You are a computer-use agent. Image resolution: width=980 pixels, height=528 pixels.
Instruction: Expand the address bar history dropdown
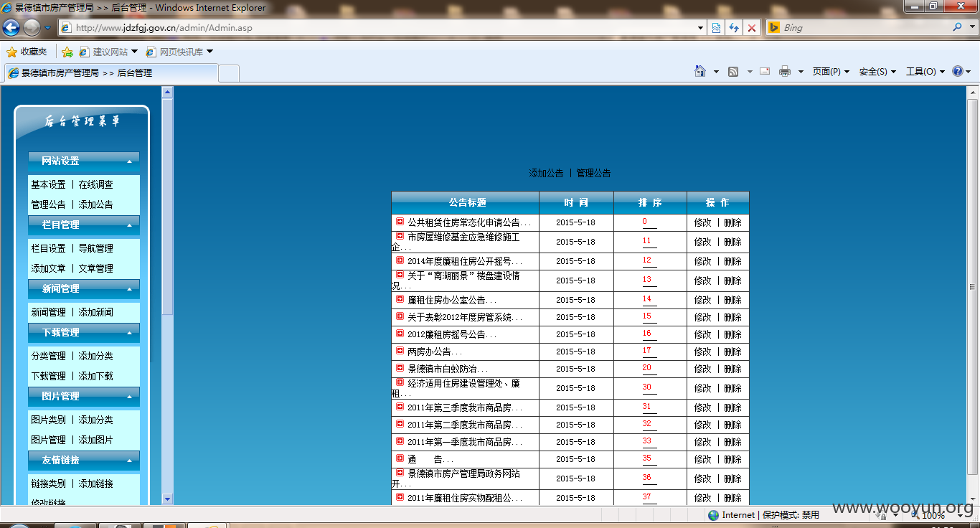pyautogui.click(x=701, y=28)
